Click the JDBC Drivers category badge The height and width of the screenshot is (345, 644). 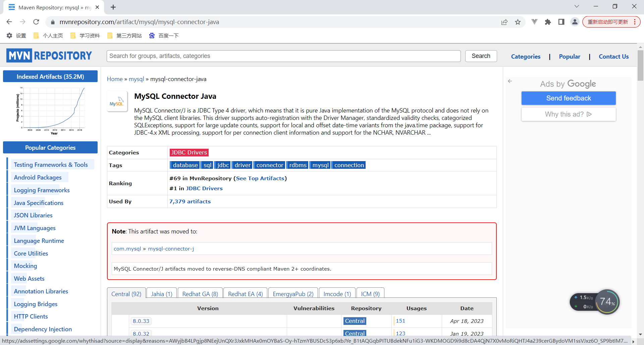(189, 152)
